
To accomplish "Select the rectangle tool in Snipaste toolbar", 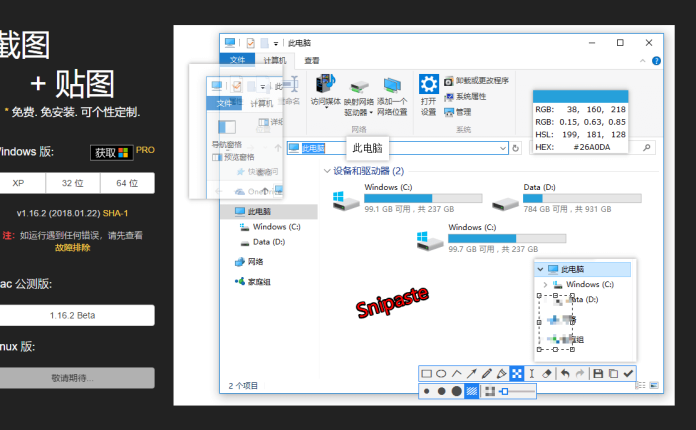I will coord(427,374).
